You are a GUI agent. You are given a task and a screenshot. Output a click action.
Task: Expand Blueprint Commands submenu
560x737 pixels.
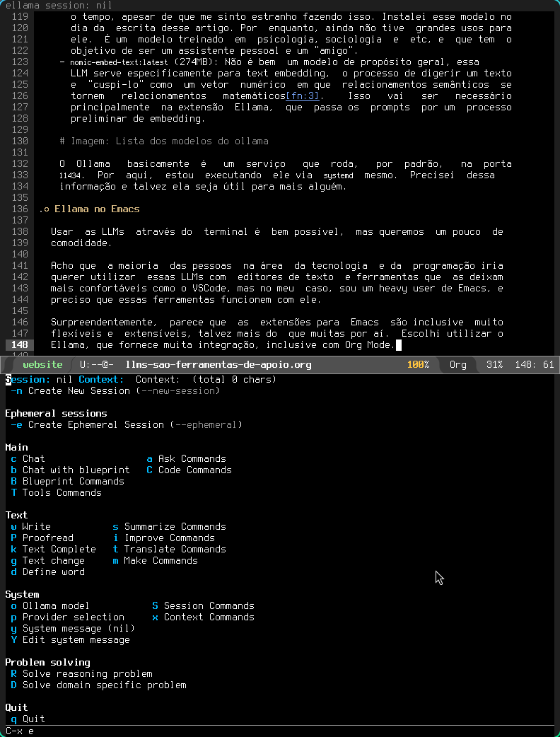(x=73, y=481)
